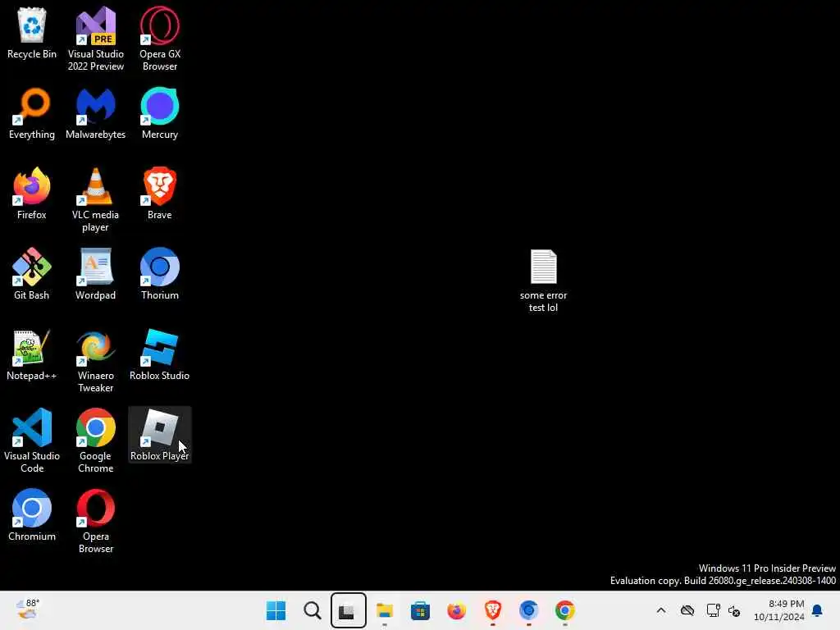Viewport: 840px width, 630px height.
Task: Open the OneDrive cloud tray icon
Action: point(687,610)
